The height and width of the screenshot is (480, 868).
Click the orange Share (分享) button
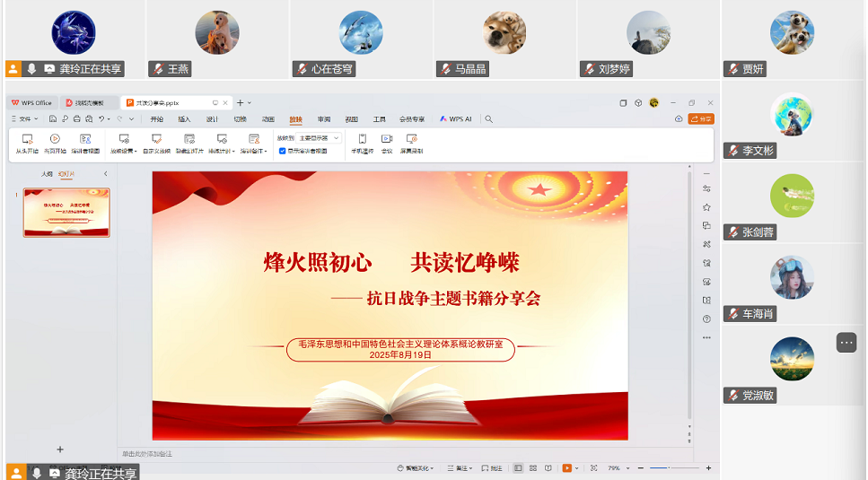coord(702,118)
